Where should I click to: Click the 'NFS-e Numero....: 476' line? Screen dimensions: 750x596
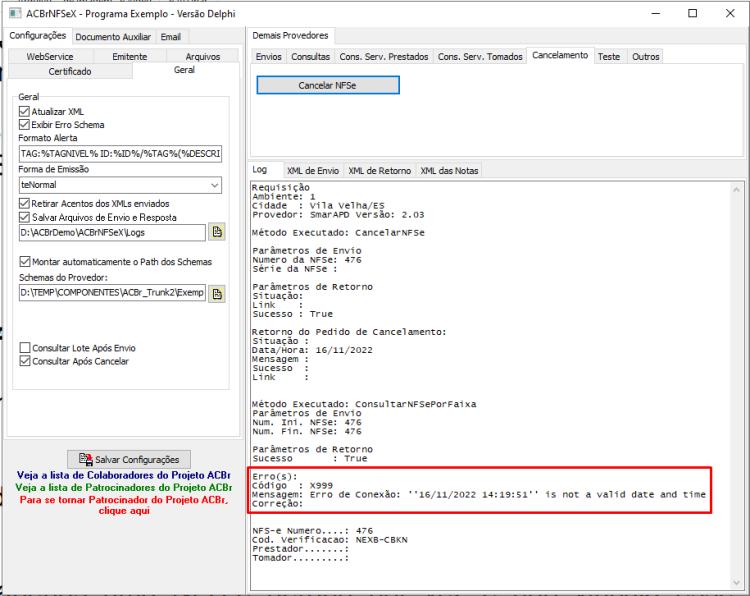[312, 531]
